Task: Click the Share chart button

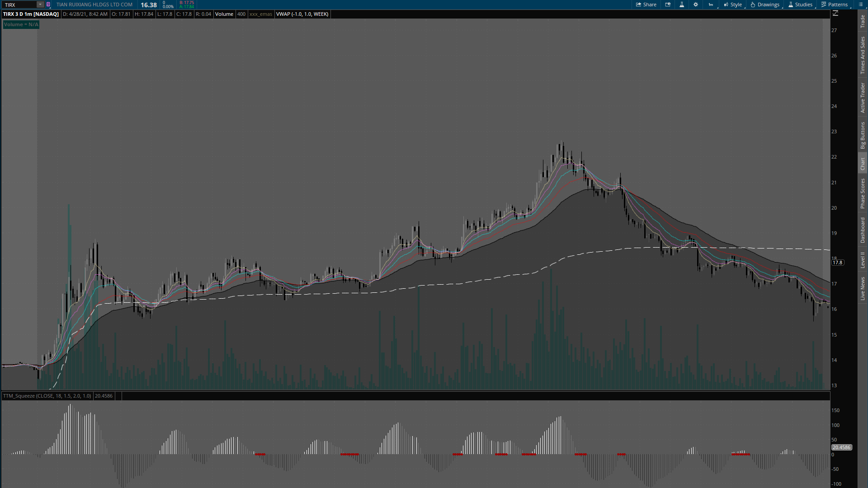Action: (646, 5)
